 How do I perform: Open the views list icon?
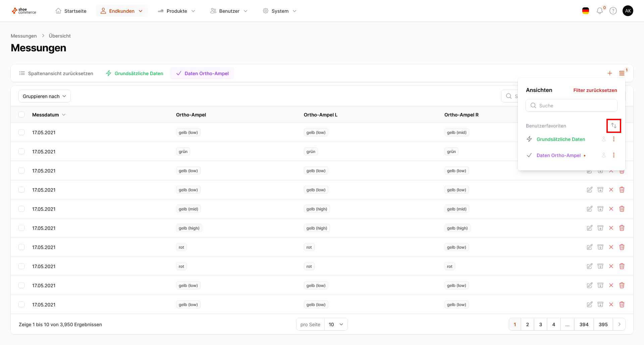622,73
